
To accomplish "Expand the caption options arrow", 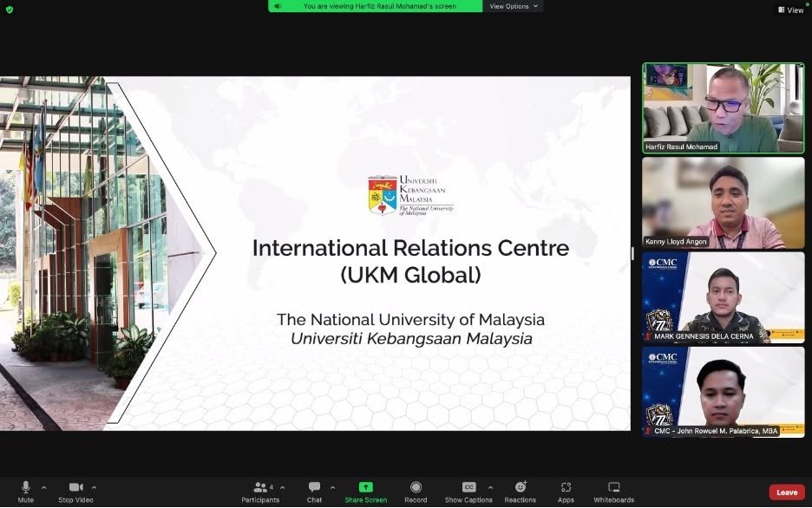I will click(490, 487).
